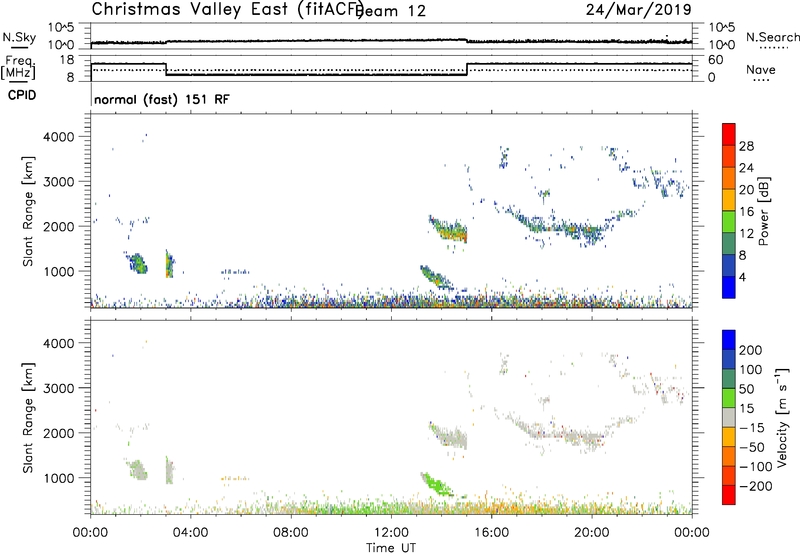Pick the teal Power segment between 8 and 12
Viewport: 800px width, 554px height.
click(x=729, y=244)
